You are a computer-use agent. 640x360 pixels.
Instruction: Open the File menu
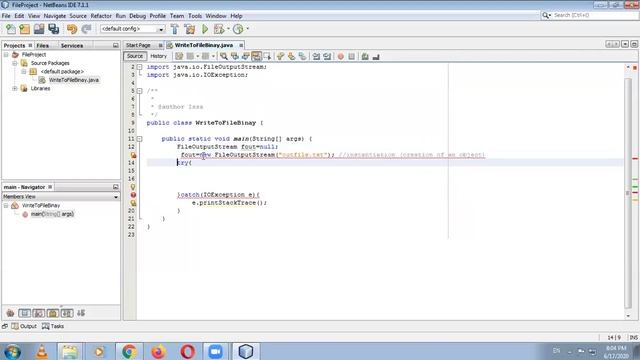[x=6, y=16]
